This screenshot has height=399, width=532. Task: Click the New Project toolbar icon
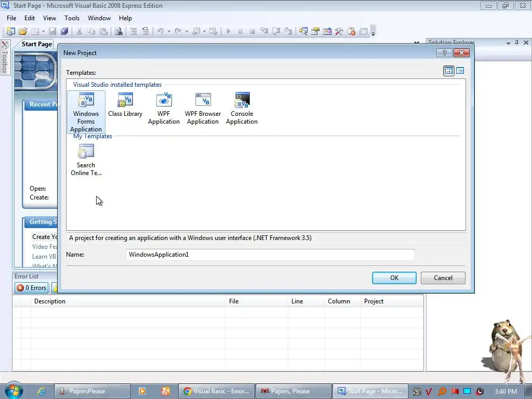(x=10, y=31)
